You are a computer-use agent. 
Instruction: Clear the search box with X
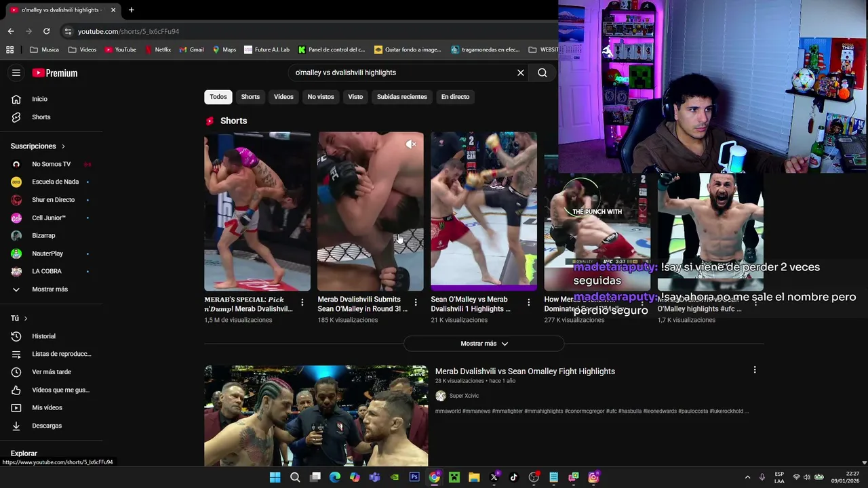click(521, 73)
